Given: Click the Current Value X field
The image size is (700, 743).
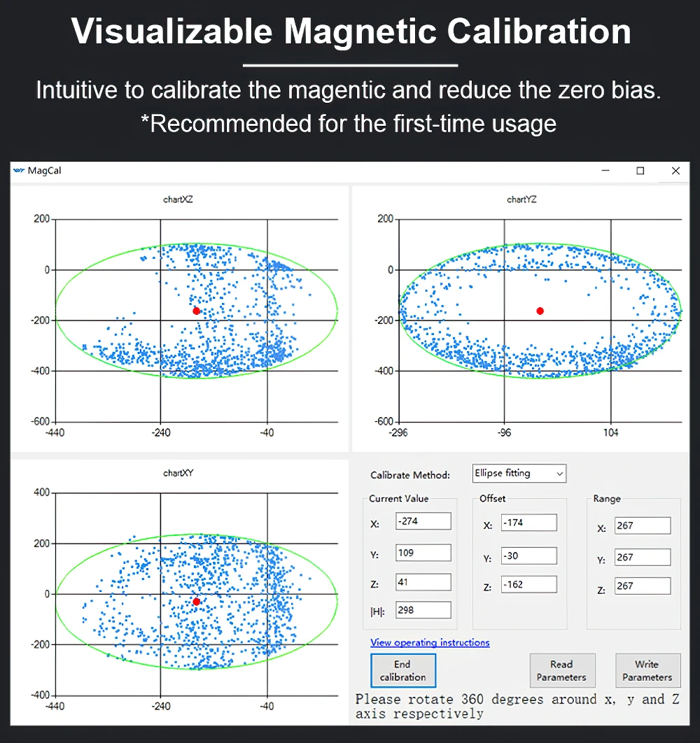Looking at the screenshot, I should [x=423, y=521].
